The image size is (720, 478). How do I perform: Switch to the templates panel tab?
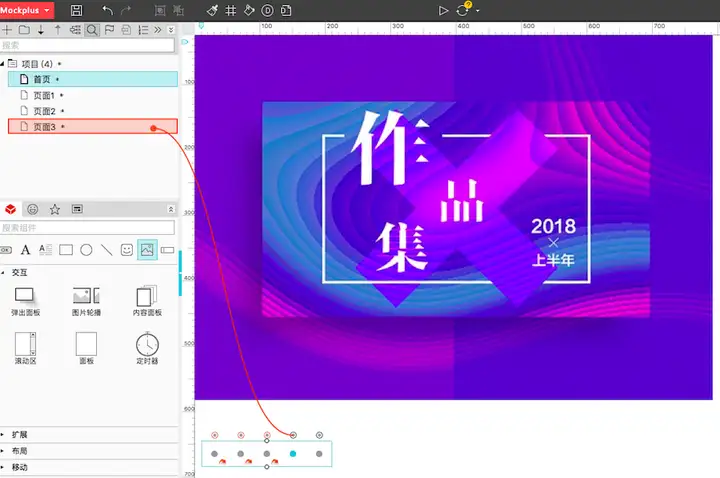click(77, 209)
